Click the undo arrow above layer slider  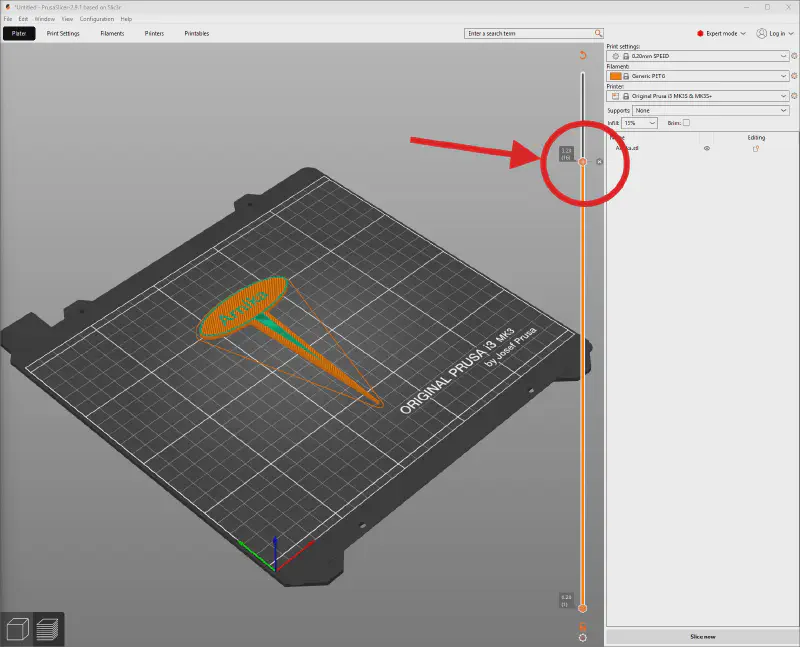[583, 55]
